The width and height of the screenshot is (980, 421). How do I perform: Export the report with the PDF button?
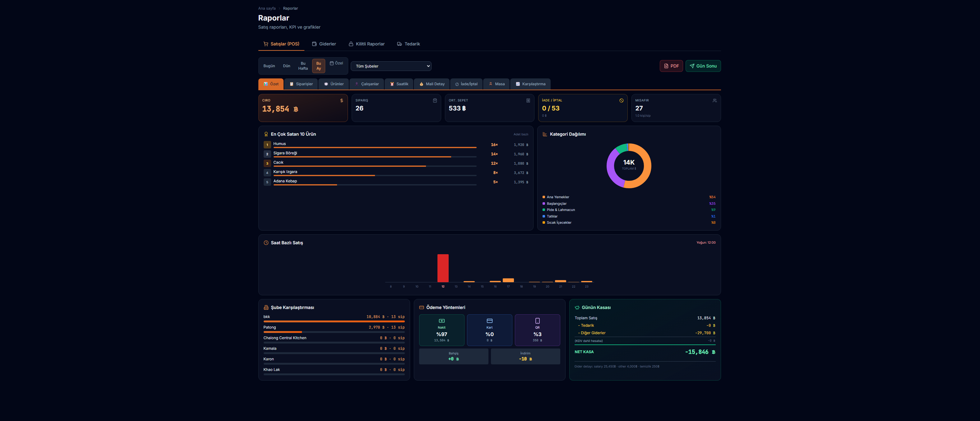(671, 66)
